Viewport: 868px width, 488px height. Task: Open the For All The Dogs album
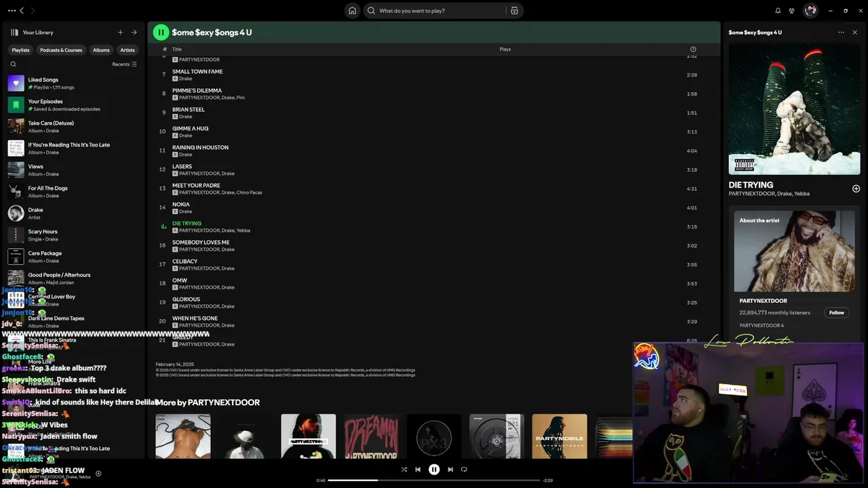pos(73,192)
